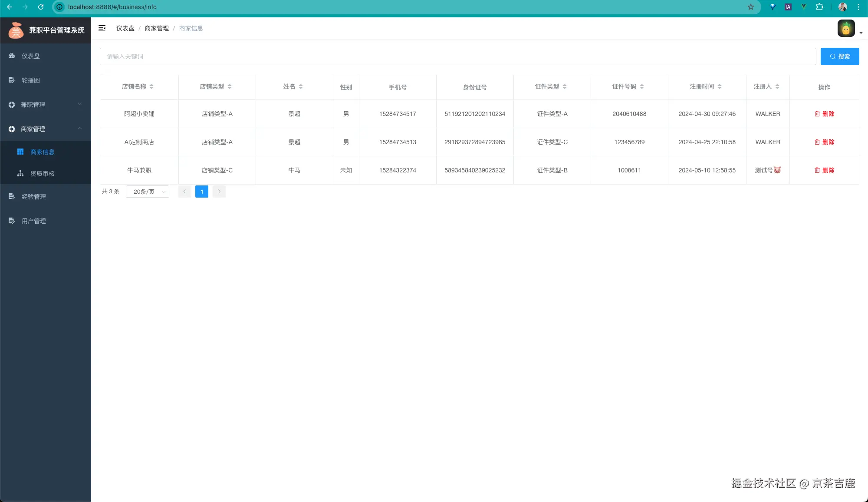The image size is (868, 502).
Task: Click the pineapple user avatar
Action: pos(846,29)
